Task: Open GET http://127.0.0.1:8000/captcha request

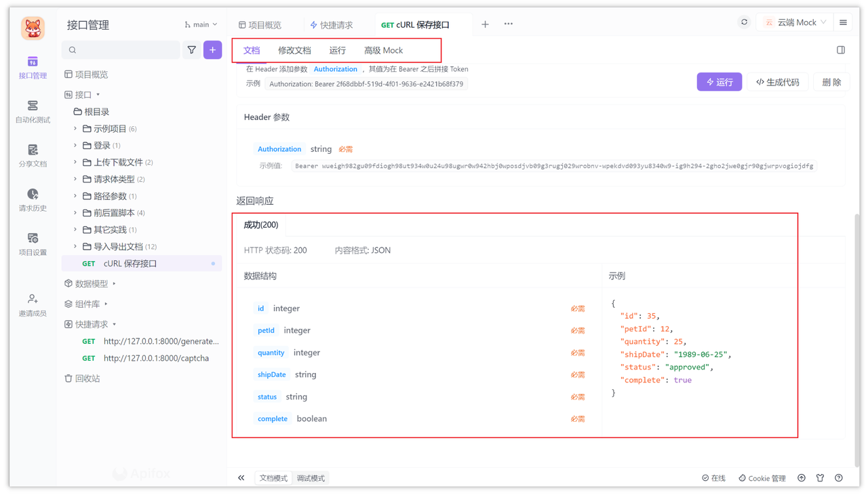Action: [x=145, y=358]
